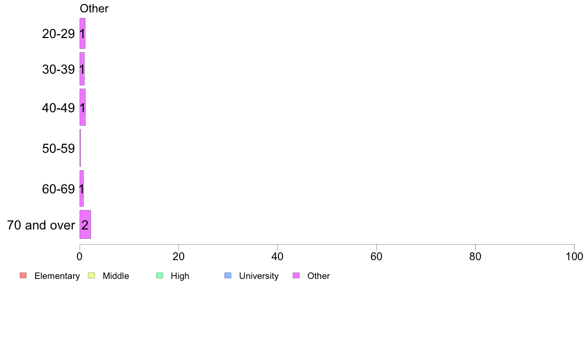Click the Elementary legend color swatch
Image resolution: width=588 pixels, height=364 pixels.
click(23, 275)
